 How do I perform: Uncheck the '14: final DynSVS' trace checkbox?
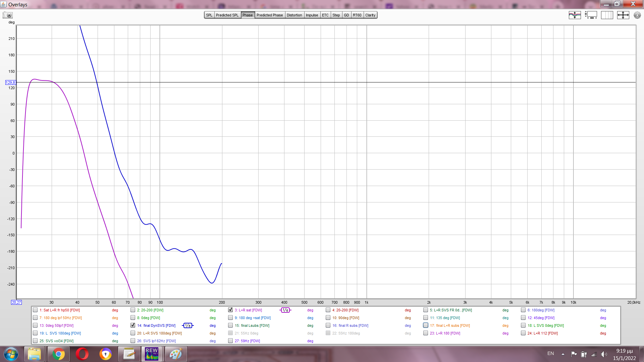click(133, 325)
